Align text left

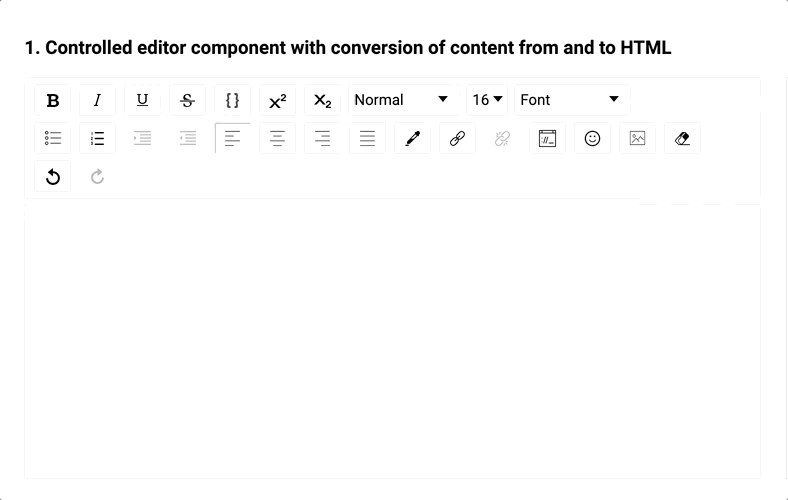tap(232, 138)
